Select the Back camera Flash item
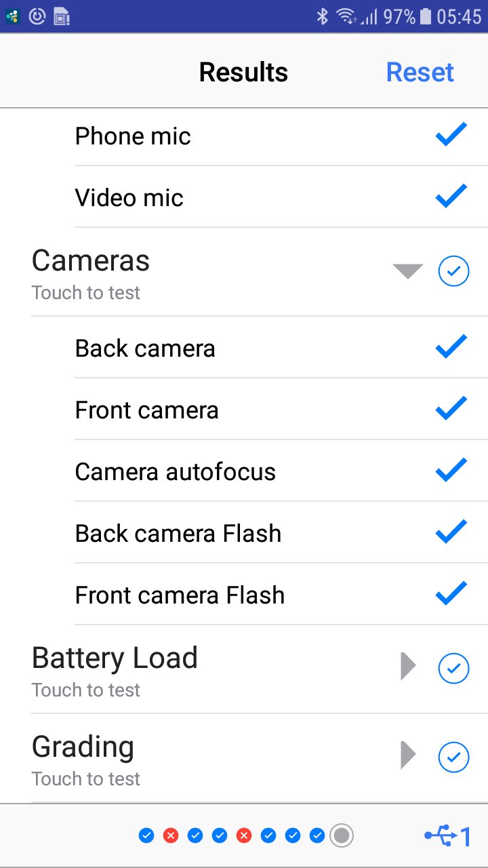 (x=178, y=534)
